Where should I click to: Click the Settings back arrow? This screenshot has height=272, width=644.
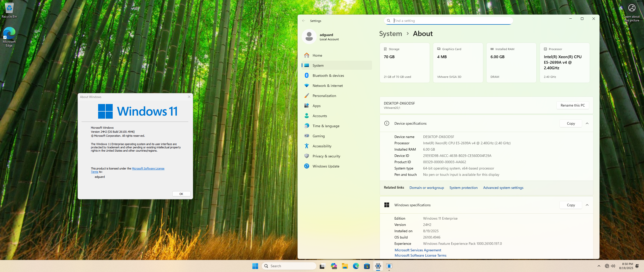click(x=304, y=21)
